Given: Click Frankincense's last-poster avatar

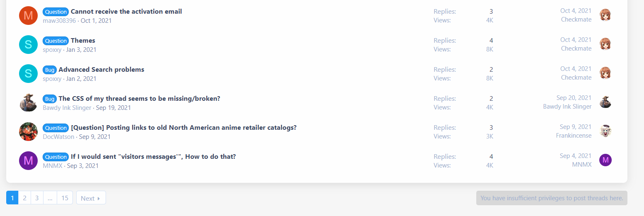Looking at the screenshot, I should point(605,131).
